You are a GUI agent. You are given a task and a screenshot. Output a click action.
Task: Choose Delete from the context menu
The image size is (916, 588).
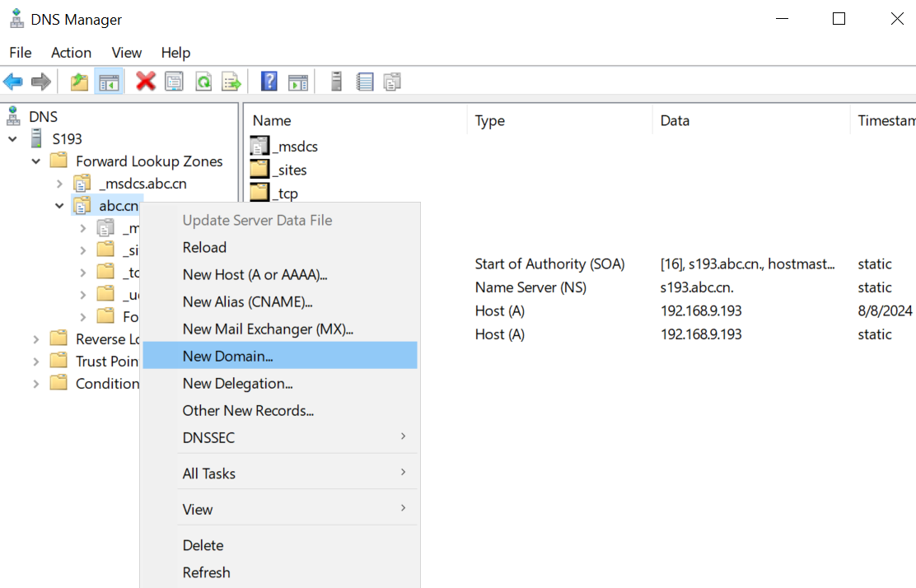(x=280, y=545)
